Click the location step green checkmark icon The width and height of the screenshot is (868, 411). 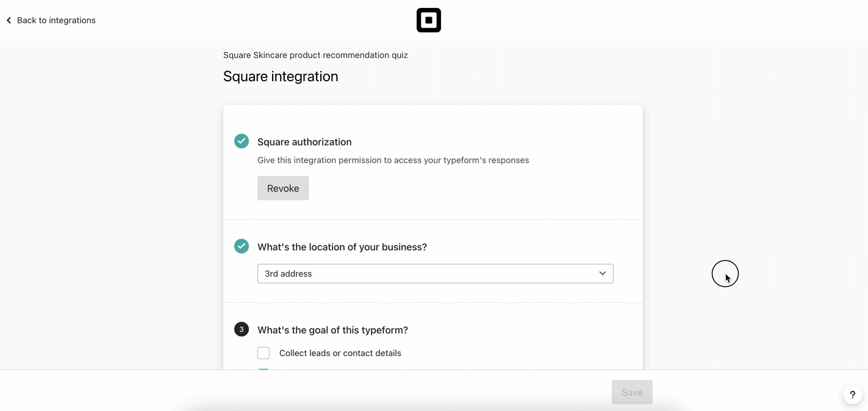242,246
